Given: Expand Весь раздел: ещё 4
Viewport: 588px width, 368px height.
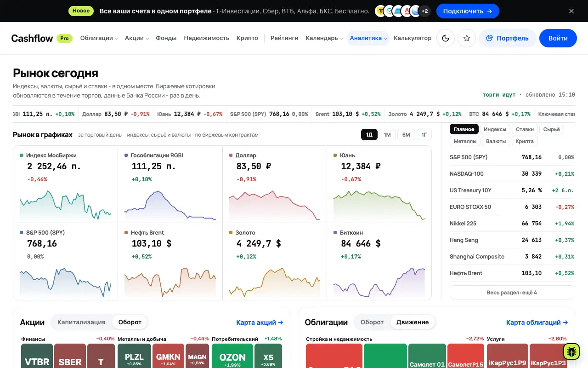Looking at the screenshot, I should 512,293.
